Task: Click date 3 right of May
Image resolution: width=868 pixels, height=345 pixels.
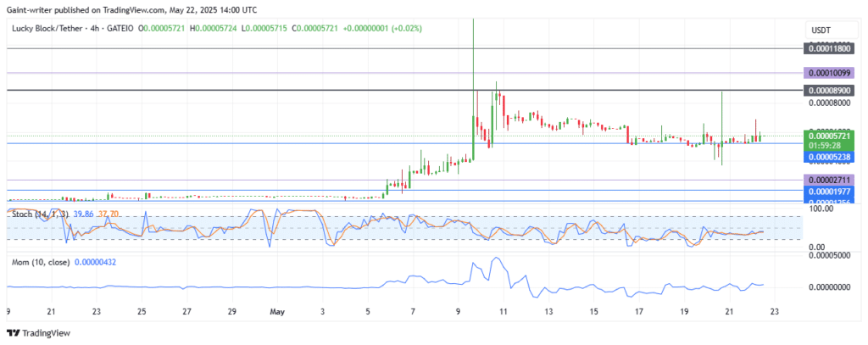Action: (323, 312)
